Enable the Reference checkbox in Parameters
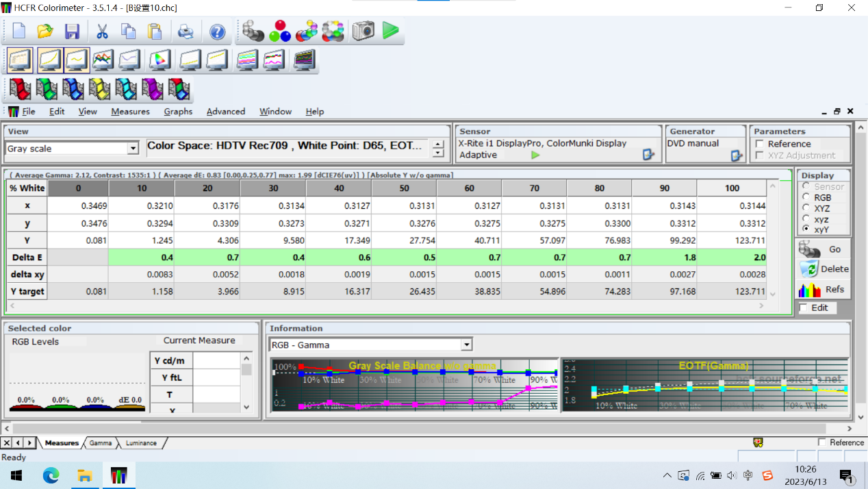The height and width of the screenshot is (489, 868). point(759,144)
